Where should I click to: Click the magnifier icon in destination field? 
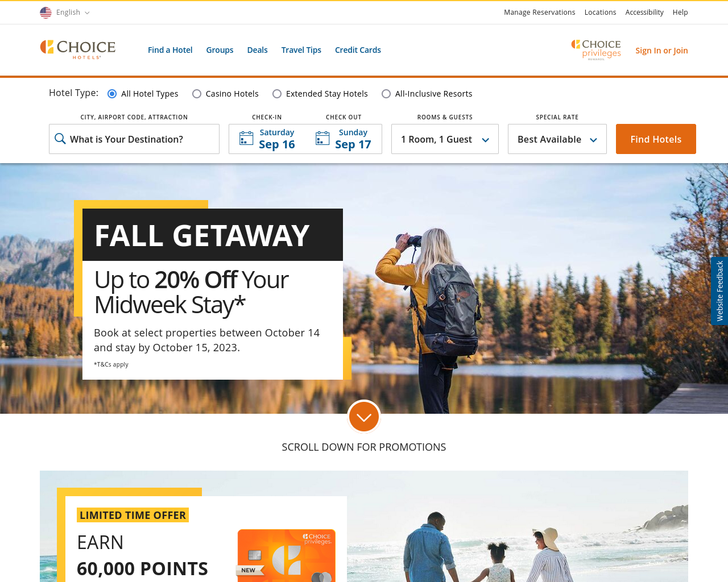pyautogui.click(x=60, y=139)
